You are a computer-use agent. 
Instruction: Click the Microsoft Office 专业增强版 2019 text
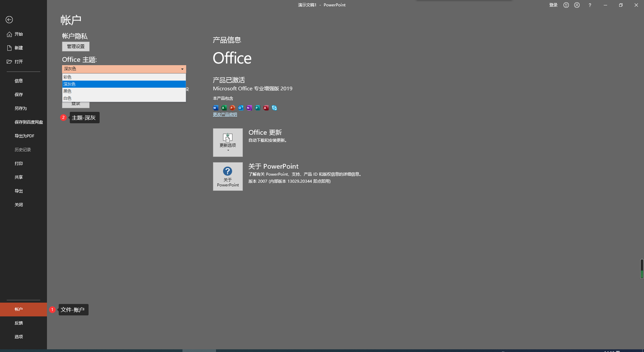(x=253, y=89)
